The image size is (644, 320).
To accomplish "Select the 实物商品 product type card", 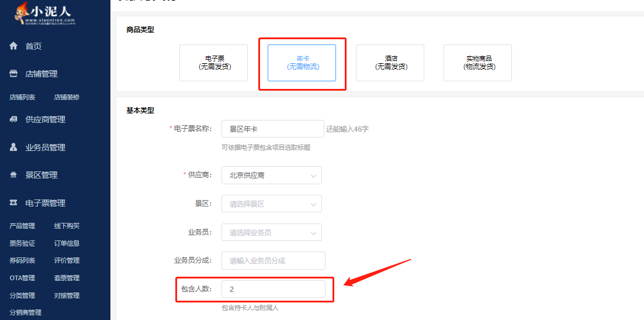I will (x=477, y=63).
